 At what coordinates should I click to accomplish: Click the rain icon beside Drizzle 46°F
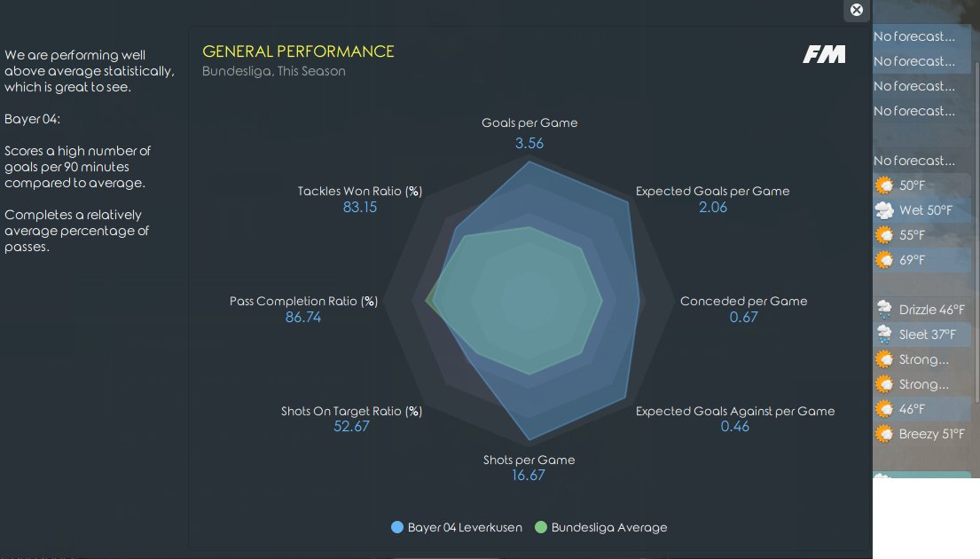(x=884, y=309)
